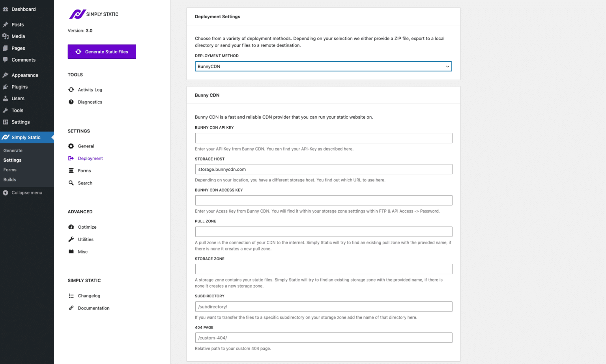Select the Search settings magnifier icon

pos(71,183)
